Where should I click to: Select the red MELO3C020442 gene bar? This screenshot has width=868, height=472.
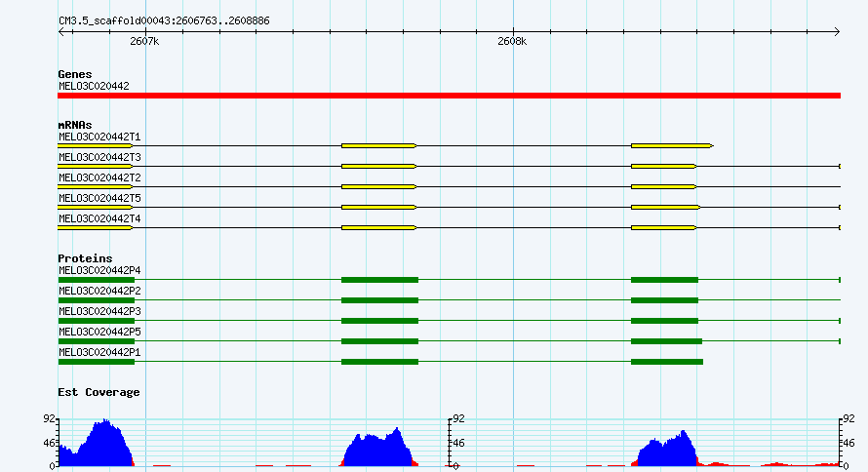click(449, 96)
